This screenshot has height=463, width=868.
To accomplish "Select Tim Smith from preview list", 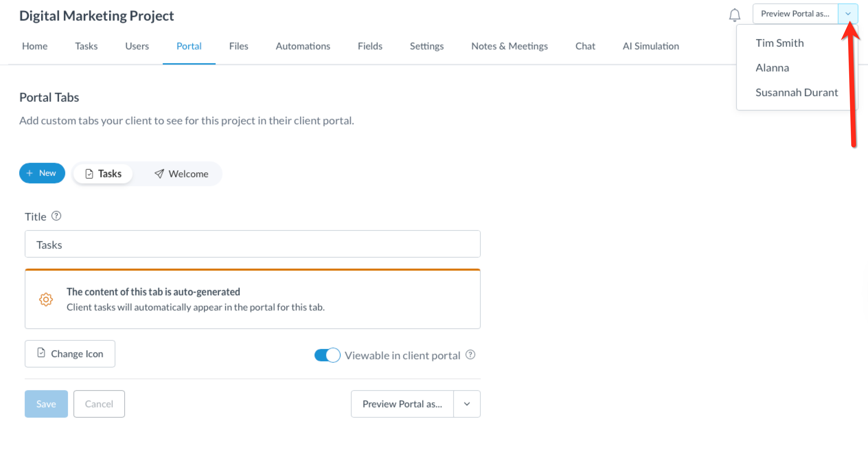I will click(x=779, y=43).
